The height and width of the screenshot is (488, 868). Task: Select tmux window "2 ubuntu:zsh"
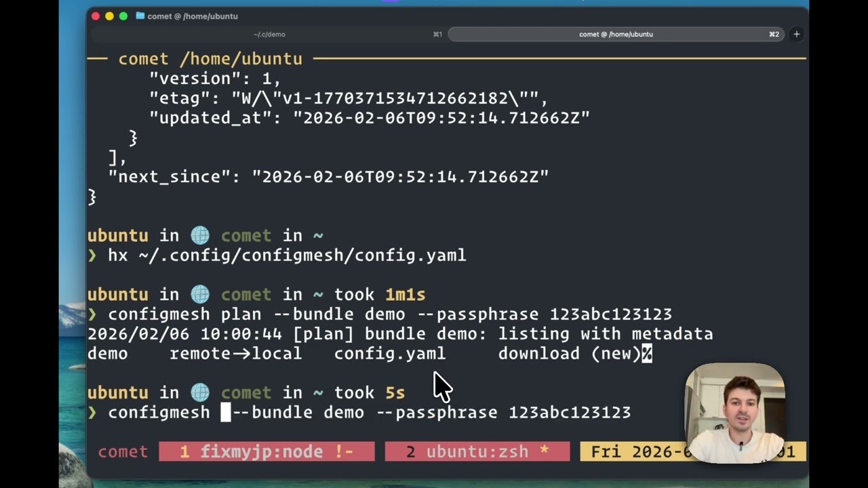[x=477, y=451]
